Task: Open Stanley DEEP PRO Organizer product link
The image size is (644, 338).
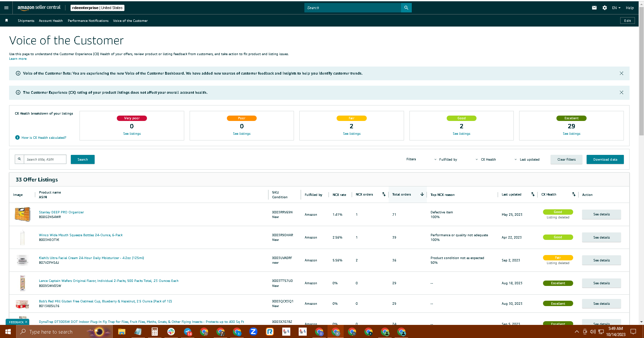Action: click(61, 212)
